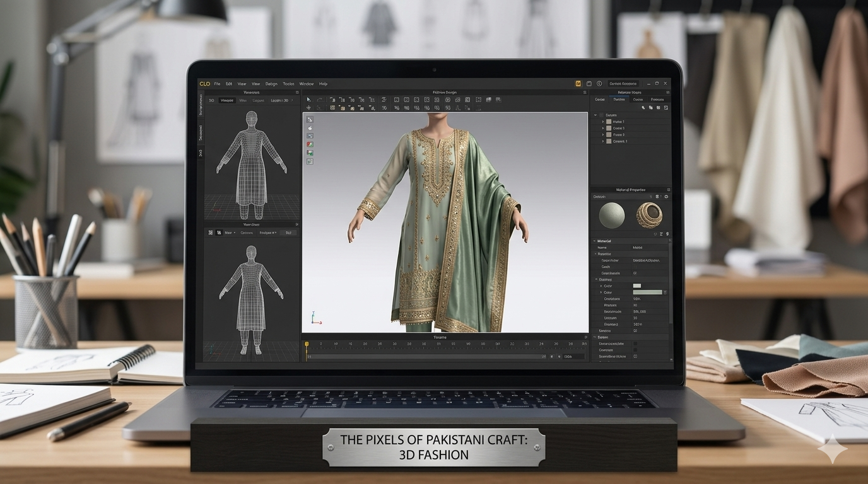The height and width of the screenshot is (484, 868).
Task: Click the red-green texture icon in viewport strip
Action: 310,144
